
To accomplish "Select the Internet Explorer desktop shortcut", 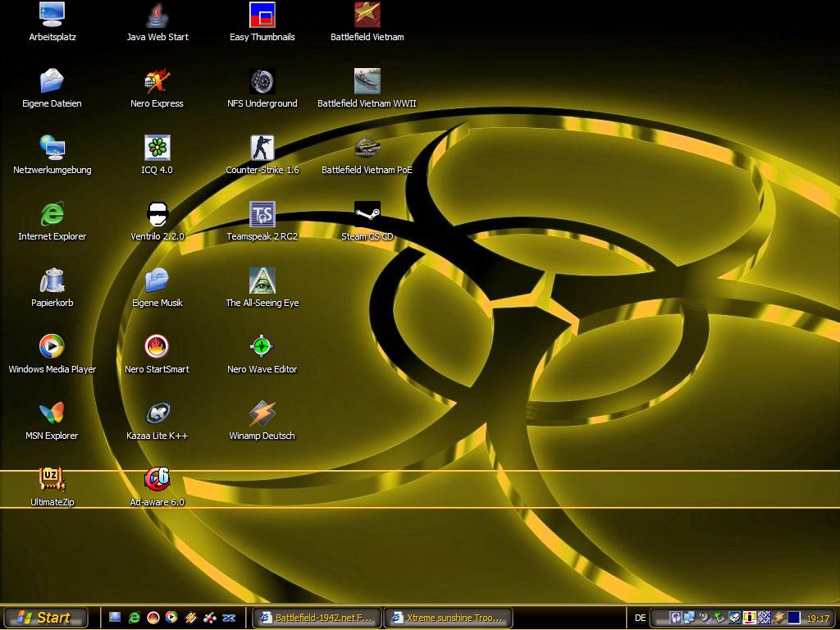I will 52,221.
